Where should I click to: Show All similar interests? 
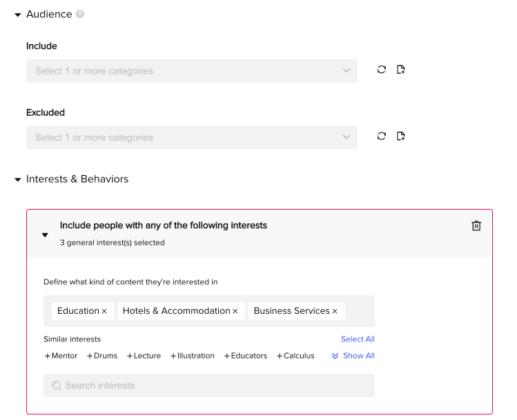353,356
